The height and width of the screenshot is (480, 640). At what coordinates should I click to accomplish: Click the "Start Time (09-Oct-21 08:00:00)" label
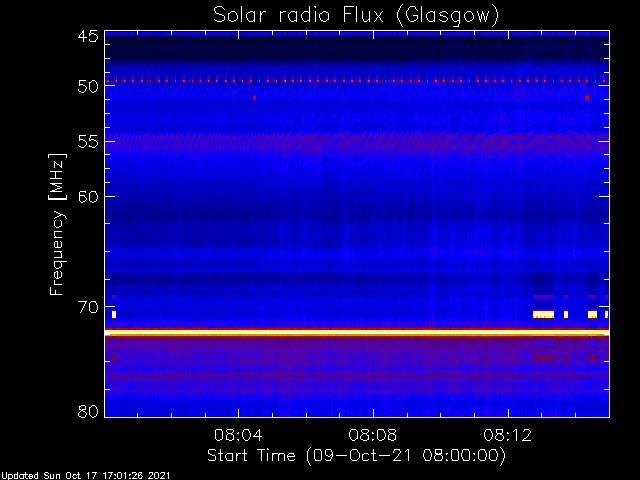356,456
